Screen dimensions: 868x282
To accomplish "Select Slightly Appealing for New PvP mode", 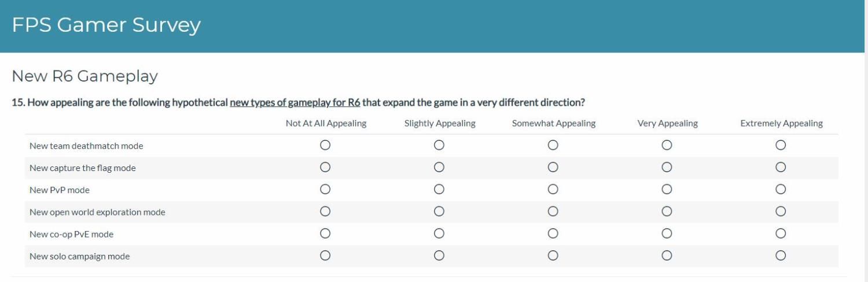I will click(439, 190).
